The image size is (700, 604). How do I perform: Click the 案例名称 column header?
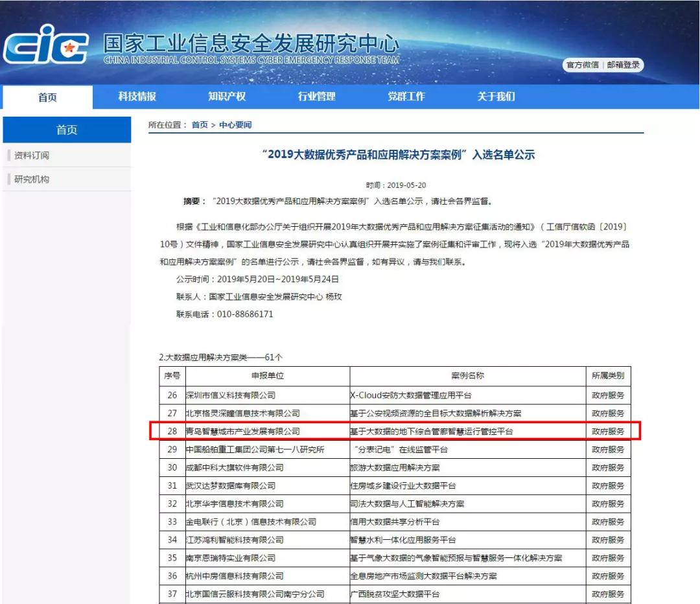click(x=468, y=376)
